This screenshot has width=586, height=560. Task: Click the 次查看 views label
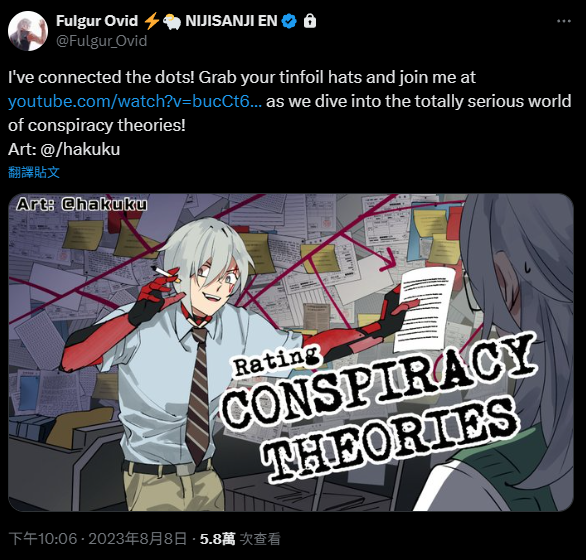click(x=260, y=539)
